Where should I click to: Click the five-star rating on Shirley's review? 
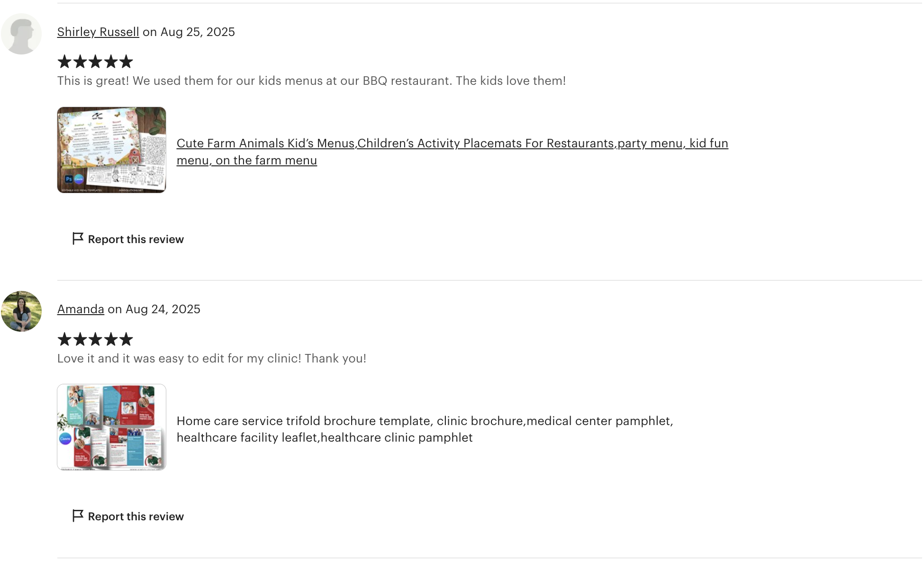[95, 62]
